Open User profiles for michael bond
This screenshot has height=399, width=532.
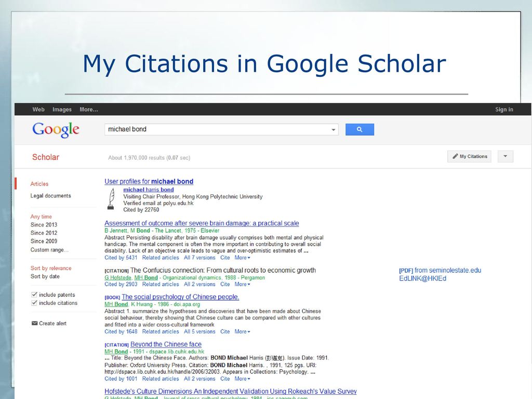pyautogui.click(x=149, y=181)
